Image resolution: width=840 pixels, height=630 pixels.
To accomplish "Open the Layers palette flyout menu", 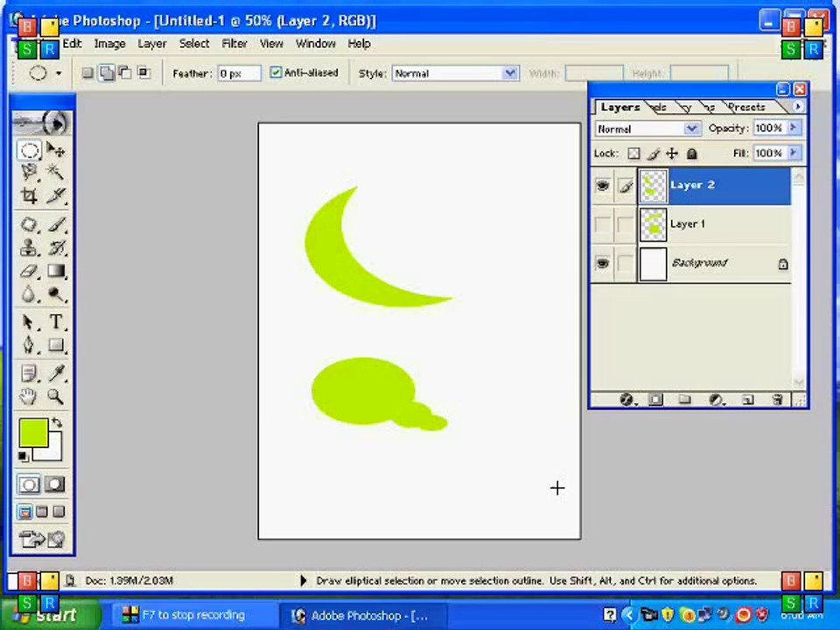I will tap(798, 107).
